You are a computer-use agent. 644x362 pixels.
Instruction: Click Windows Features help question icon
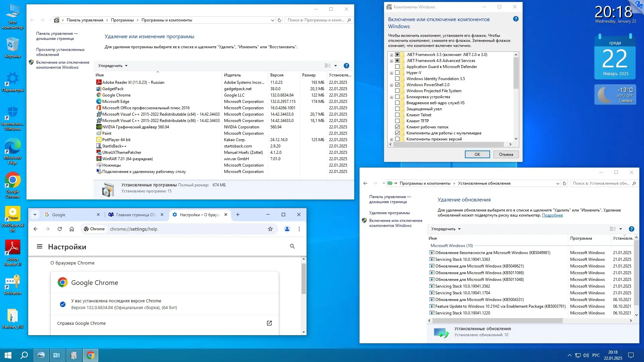[516, 19]
